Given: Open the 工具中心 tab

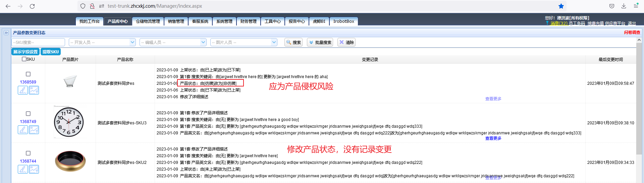Looking at the screenshot, I should tap(273, 21).
